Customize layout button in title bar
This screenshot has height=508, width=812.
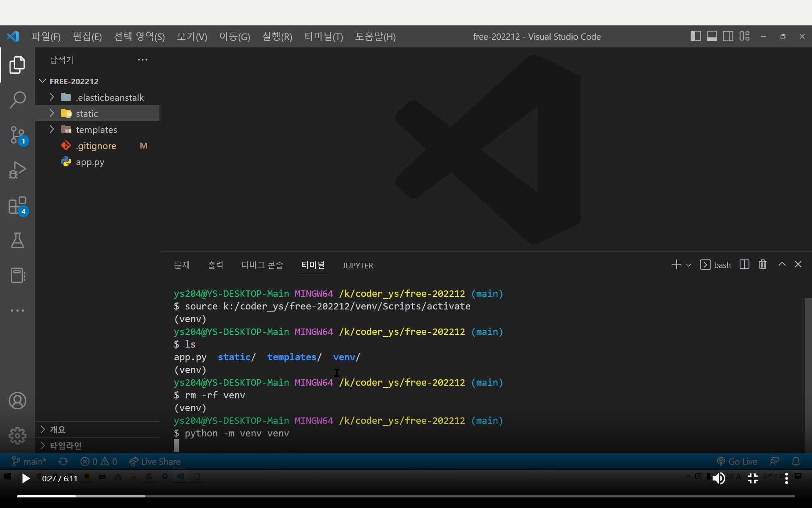coord(744,36)
